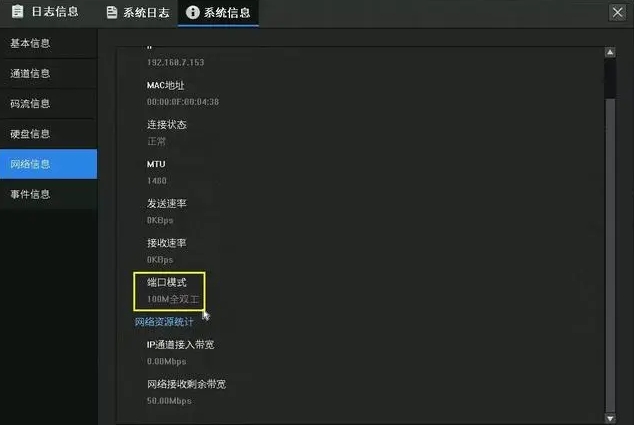Click the 网络资源统计 section link
This screenshot has width=634, height=425.
(164, 322)
